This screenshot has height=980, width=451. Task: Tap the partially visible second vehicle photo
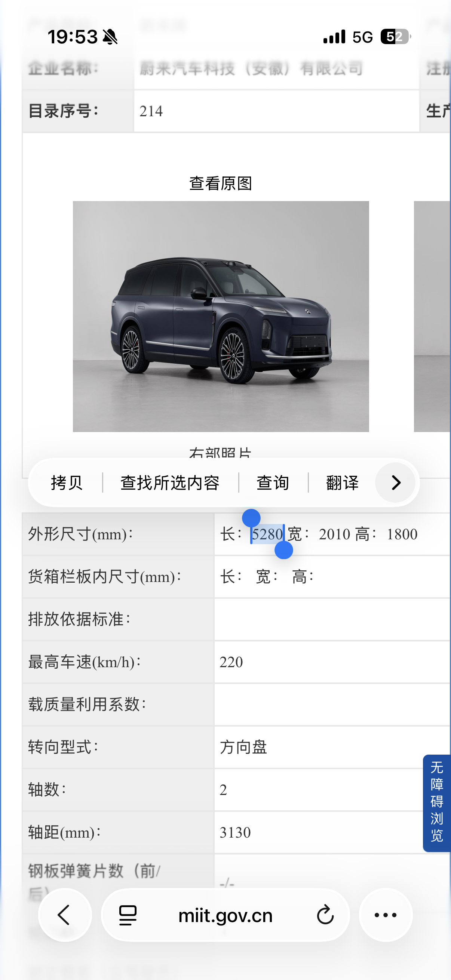point(432,316)
